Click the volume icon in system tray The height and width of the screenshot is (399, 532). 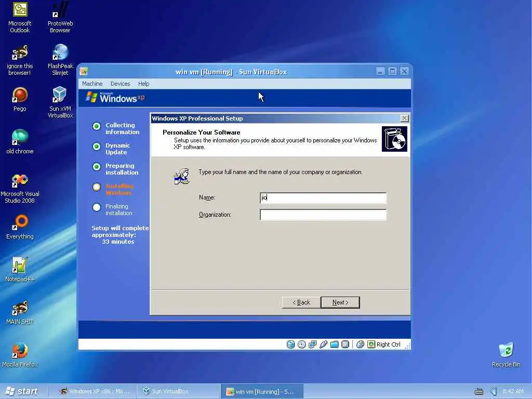point(494,392)
